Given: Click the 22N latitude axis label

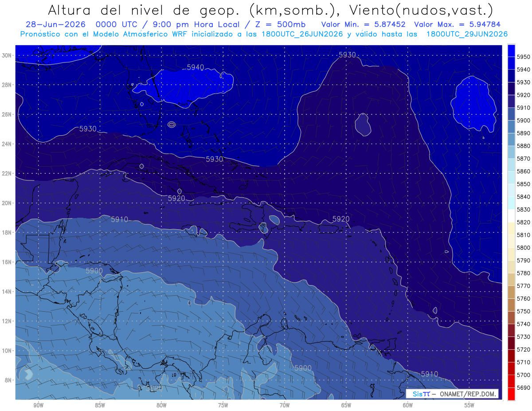Looking at the screenshot, I should pos(6,173).
